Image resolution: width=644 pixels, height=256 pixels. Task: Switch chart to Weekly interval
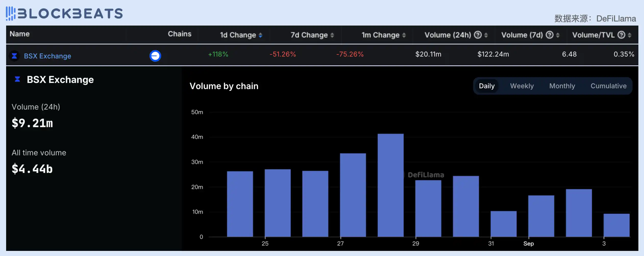tap(522, 86)
